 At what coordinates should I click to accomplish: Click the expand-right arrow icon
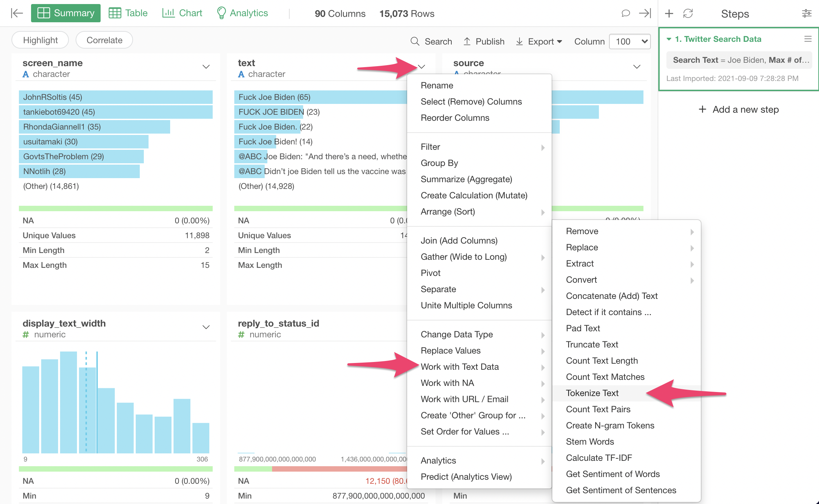[645, 13]
